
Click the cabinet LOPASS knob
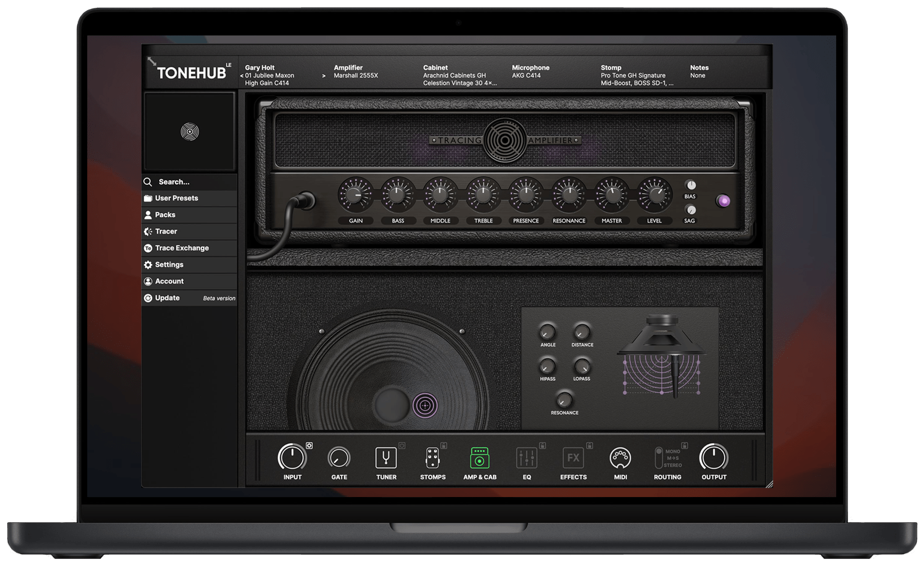582,366
